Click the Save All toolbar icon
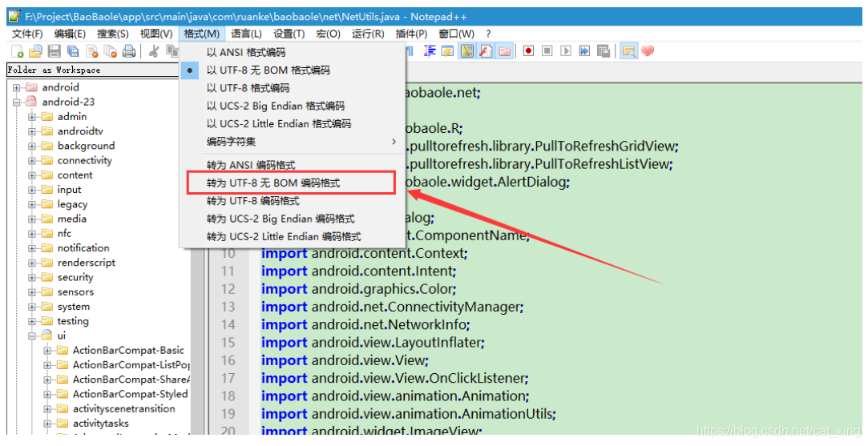This screenshot has height=446, width=868. tap(72, 51)
